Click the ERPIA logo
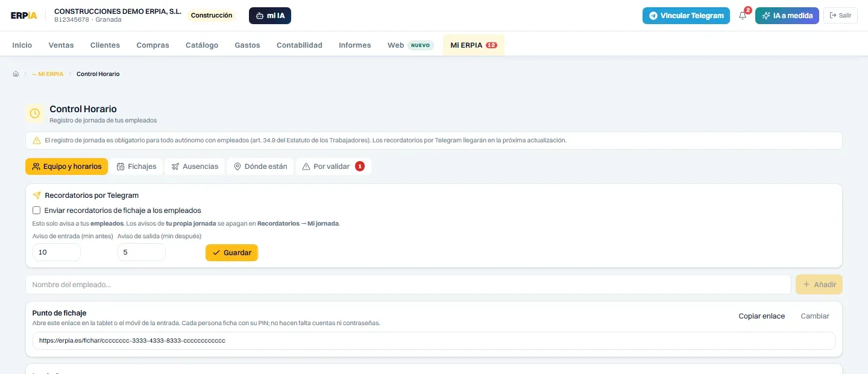The image size is (868, 374). tap(24, 16)
